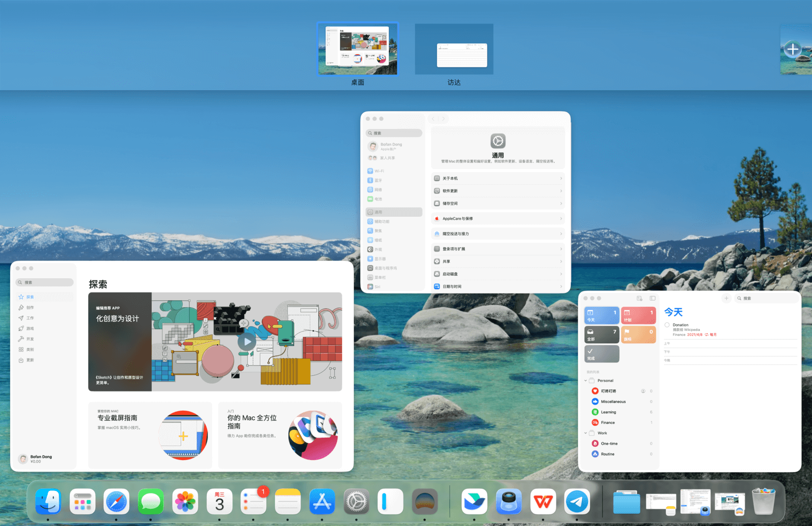This screenshot has width=812, height=526.
Task: Click the add desktop plus button
Action: (x=792, y=49)
